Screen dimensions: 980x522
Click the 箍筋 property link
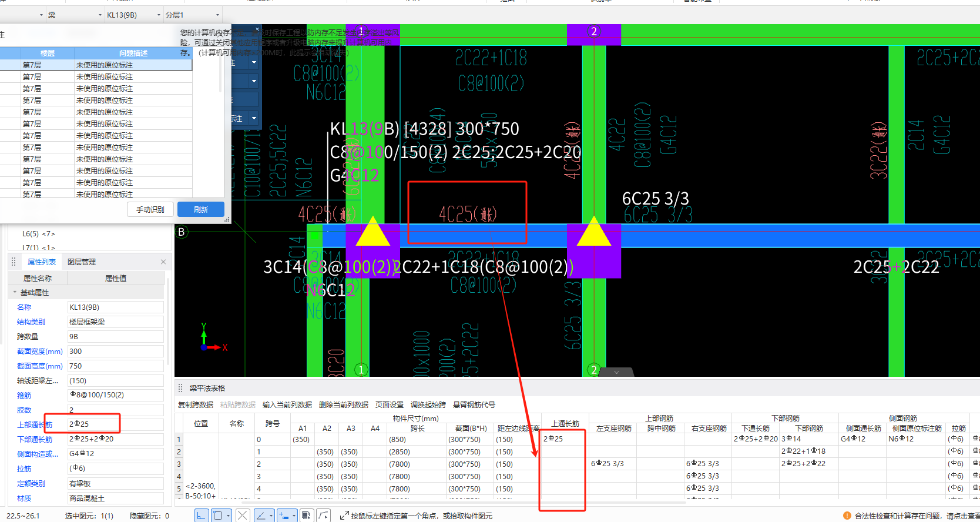(x=24, y=396)
